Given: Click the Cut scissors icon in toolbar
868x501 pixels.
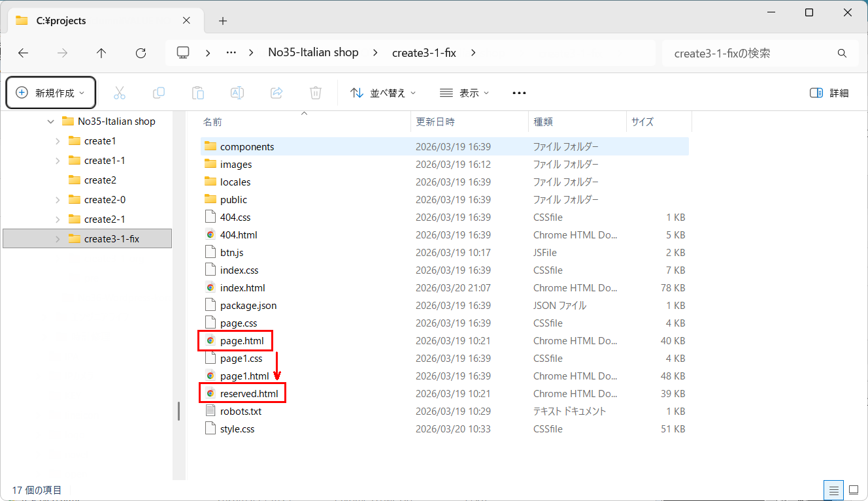Looking at the screenshot, I should click(119, 93).
